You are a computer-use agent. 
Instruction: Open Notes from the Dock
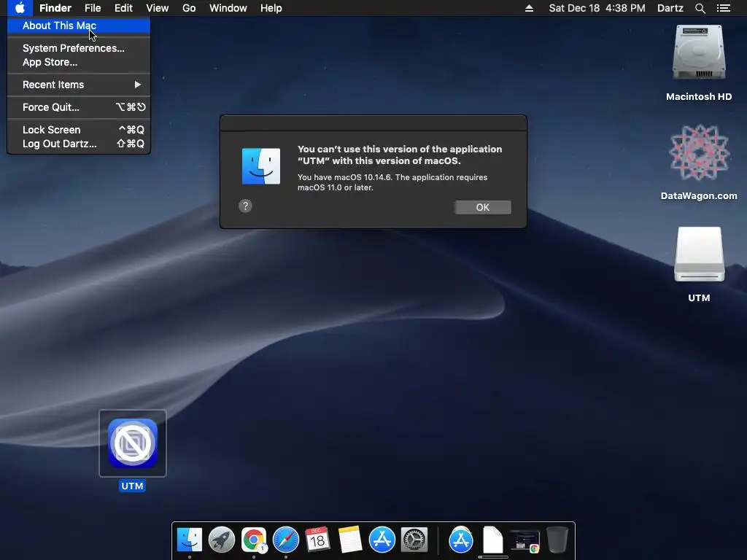point(350,540)
